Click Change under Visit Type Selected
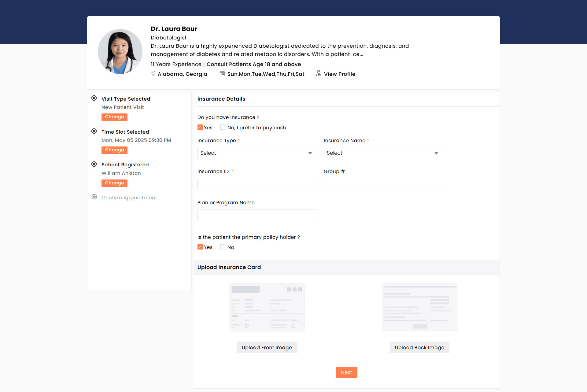The height and width of the screenshot is (392, 587). [114, 117]
